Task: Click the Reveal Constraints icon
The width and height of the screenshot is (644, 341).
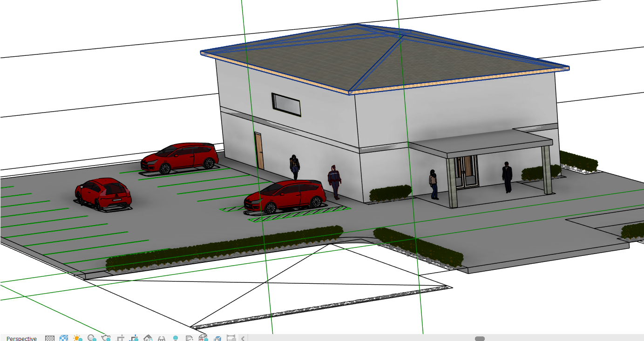Action: [230, 338]
